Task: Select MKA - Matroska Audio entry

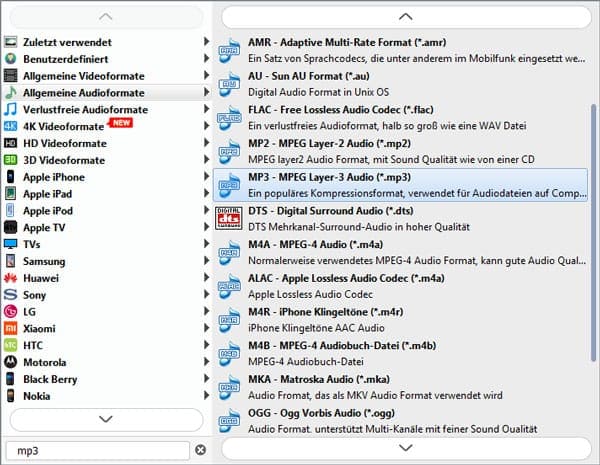Action: click(x=400, y=387)
